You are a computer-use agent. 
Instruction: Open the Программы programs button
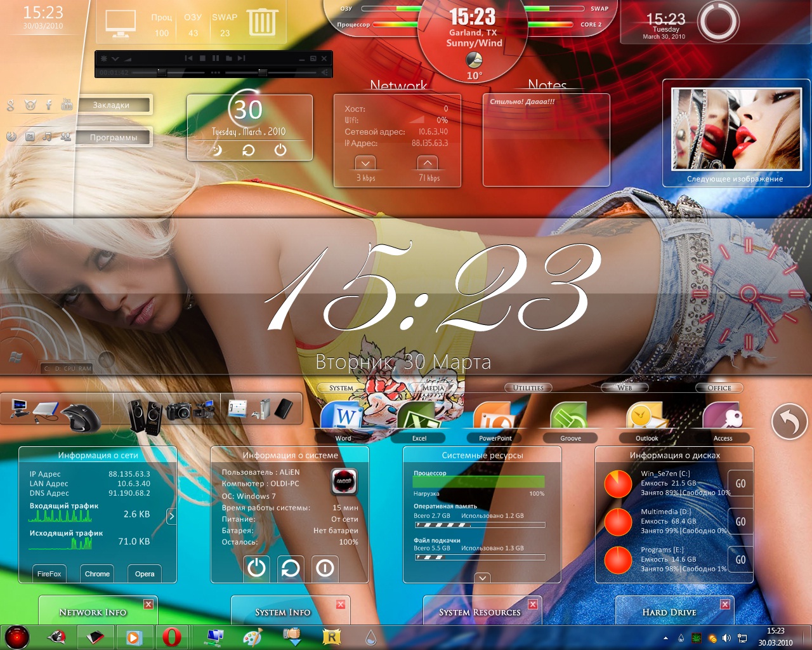[x=114, y=137]
